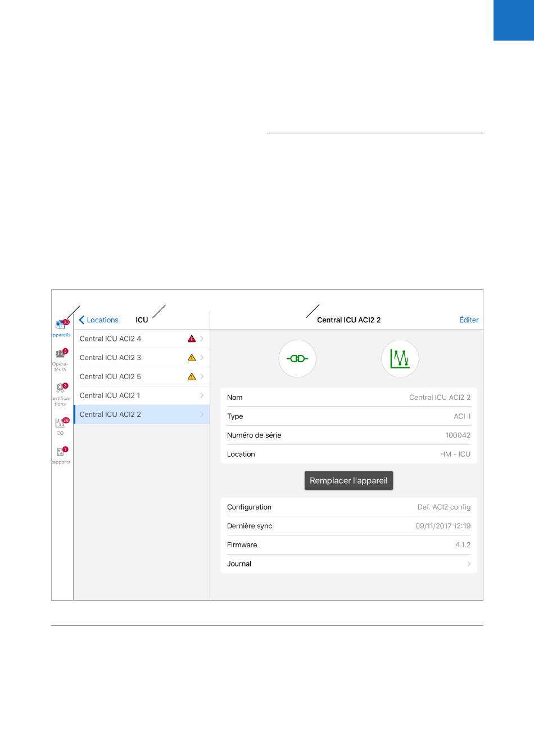
Task: Open the Appareils sidebar tab
Action: [x=61, y=328]
